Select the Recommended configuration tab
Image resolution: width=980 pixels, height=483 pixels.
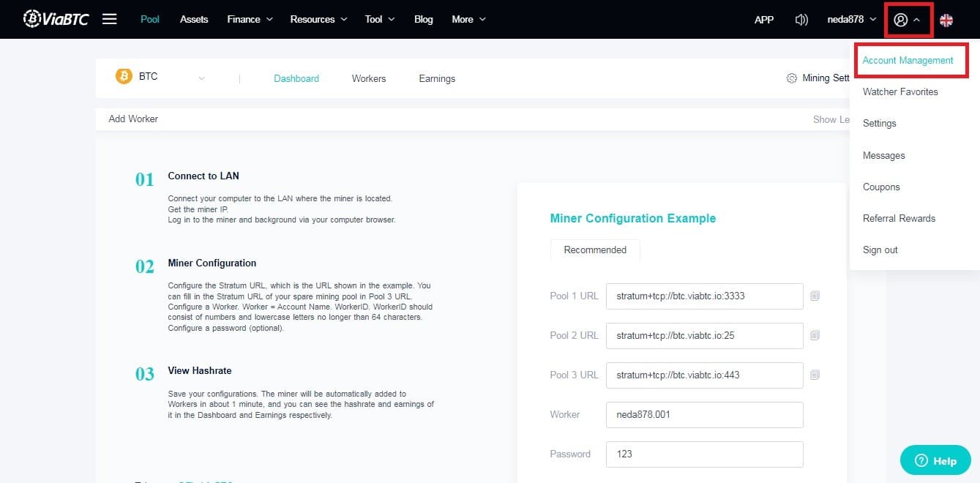click(595, 250)
